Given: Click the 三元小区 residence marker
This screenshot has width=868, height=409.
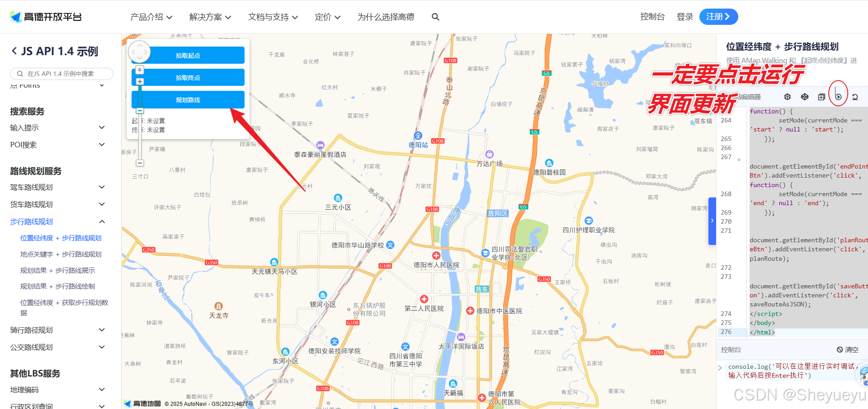Looking at the screenshot, I should [338, 198].
